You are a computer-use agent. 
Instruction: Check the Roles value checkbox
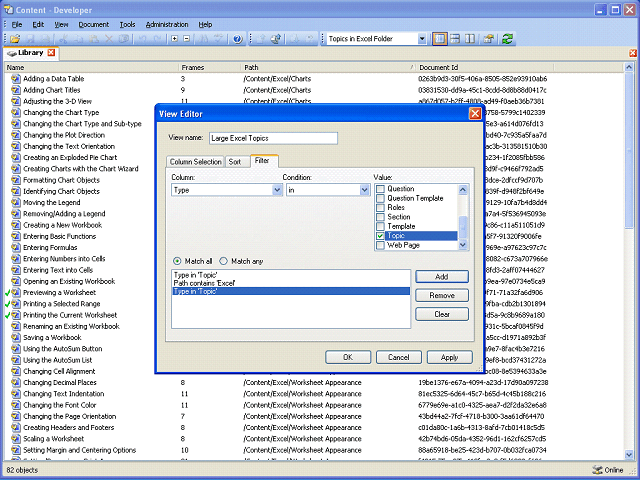pyautogui.click(x=380, y=207)
